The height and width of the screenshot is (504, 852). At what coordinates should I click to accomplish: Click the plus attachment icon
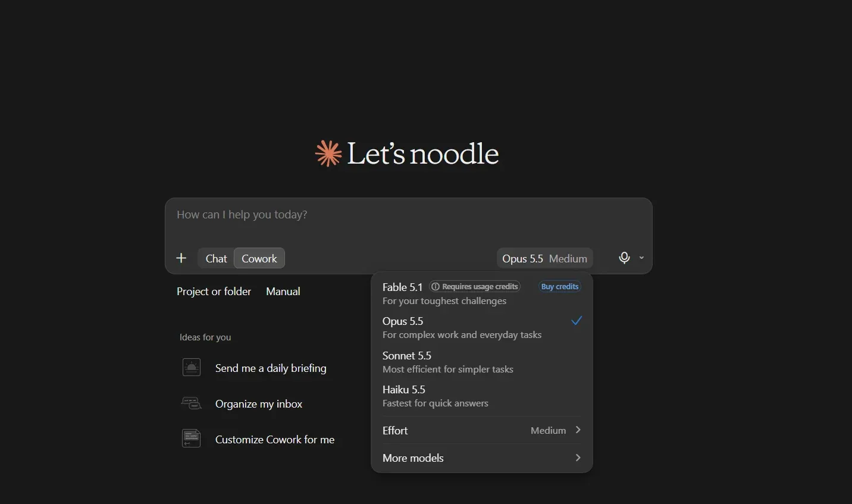tap(181, 258)
